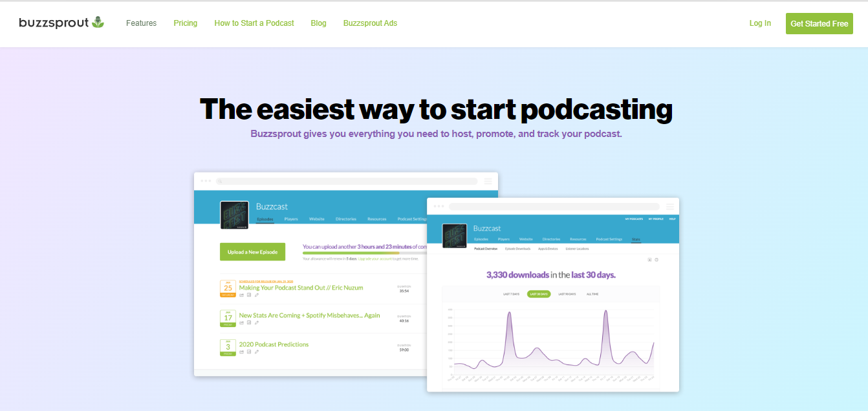Select the Directories tab in the episodes mockup
Viewport: 868px width, 411px height.
pos(346,219)
